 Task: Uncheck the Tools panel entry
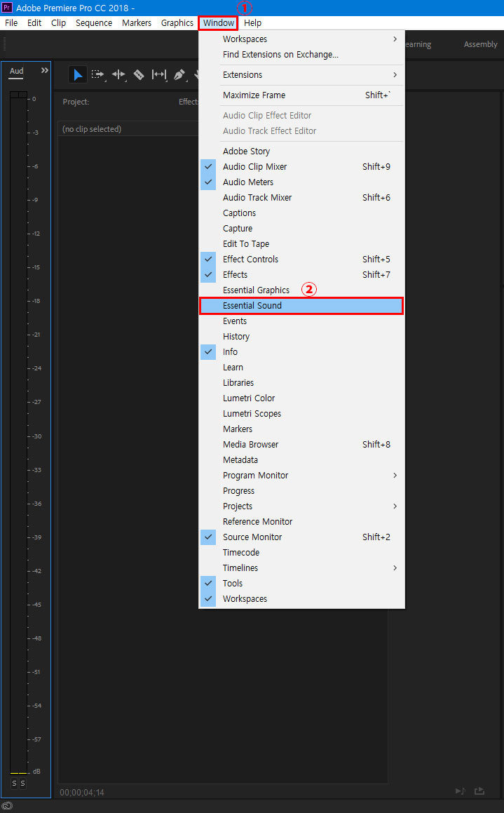click(x=301, y=584)
